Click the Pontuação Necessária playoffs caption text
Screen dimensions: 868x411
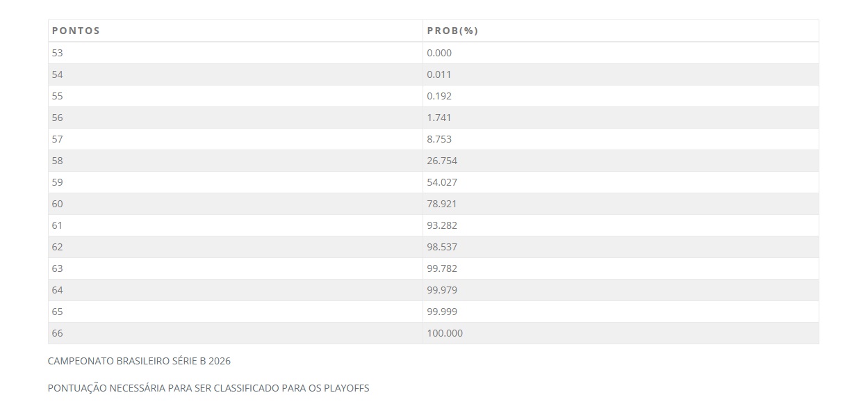coord(208,388)
